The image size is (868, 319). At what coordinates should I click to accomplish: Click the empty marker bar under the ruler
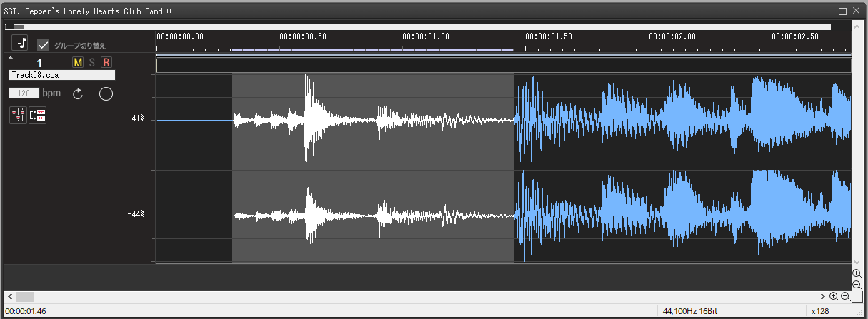(504, 66)
